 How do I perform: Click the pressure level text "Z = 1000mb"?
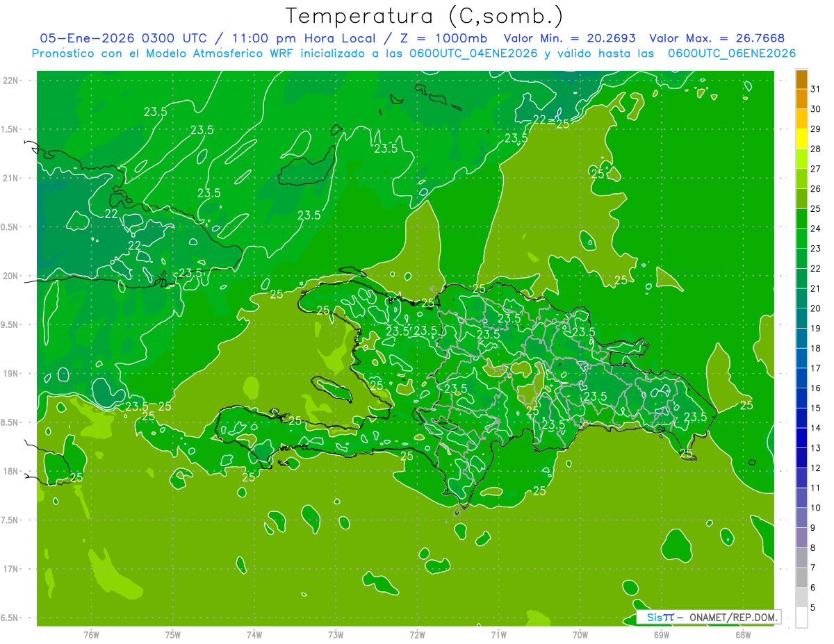pyautogui.click(x=442, y=39)
